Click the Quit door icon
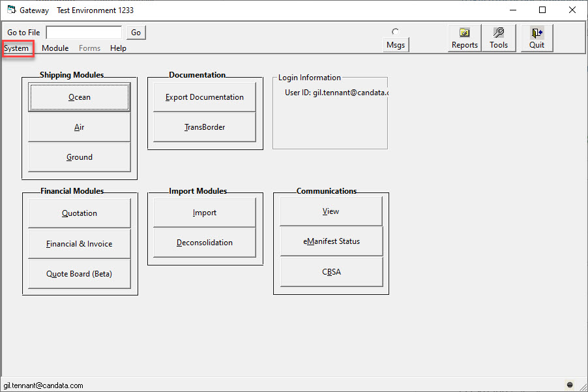The image size is (588, 392). (537, 33)
